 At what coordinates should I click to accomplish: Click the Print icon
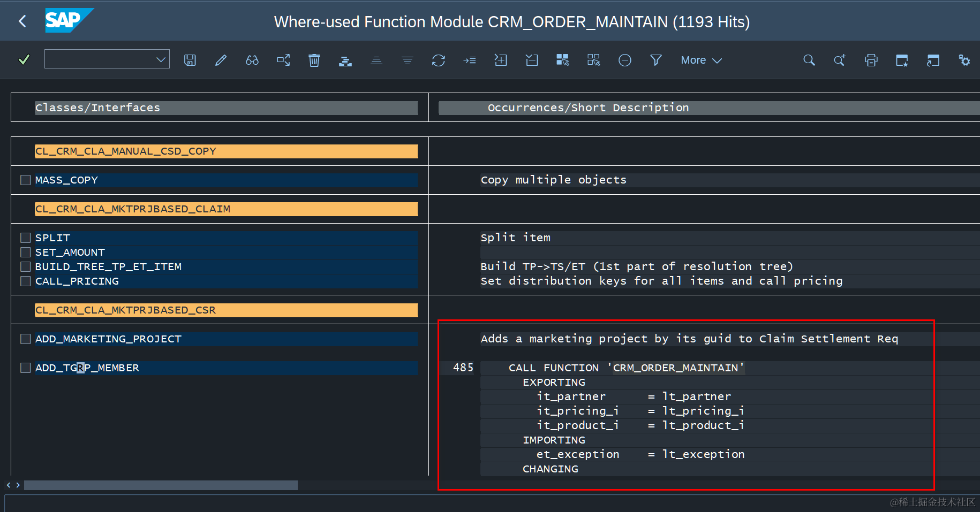[871, 60]
